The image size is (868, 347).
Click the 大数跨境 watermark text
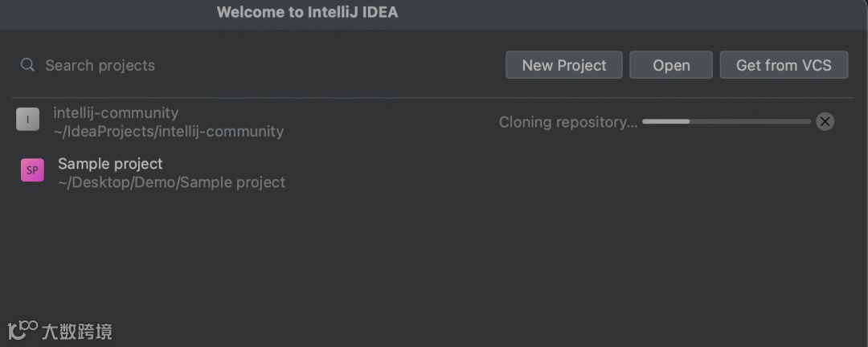pos(77,331)
